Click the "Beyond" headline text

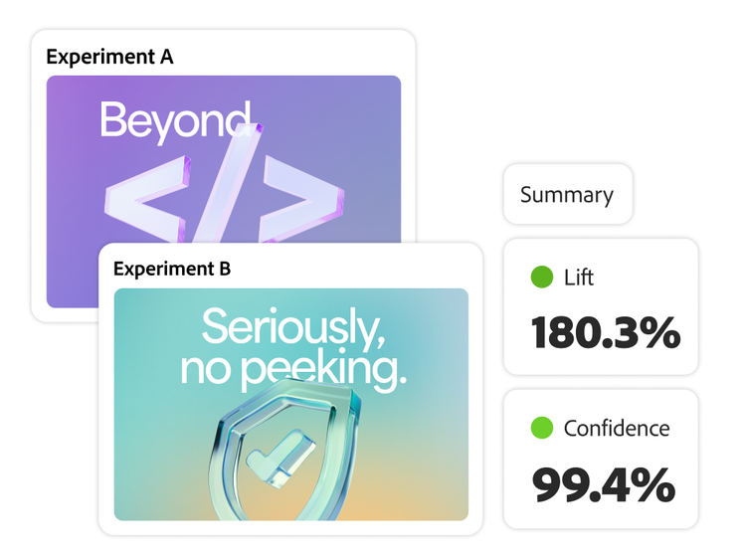pyautogui.click(x=174, y=121)
